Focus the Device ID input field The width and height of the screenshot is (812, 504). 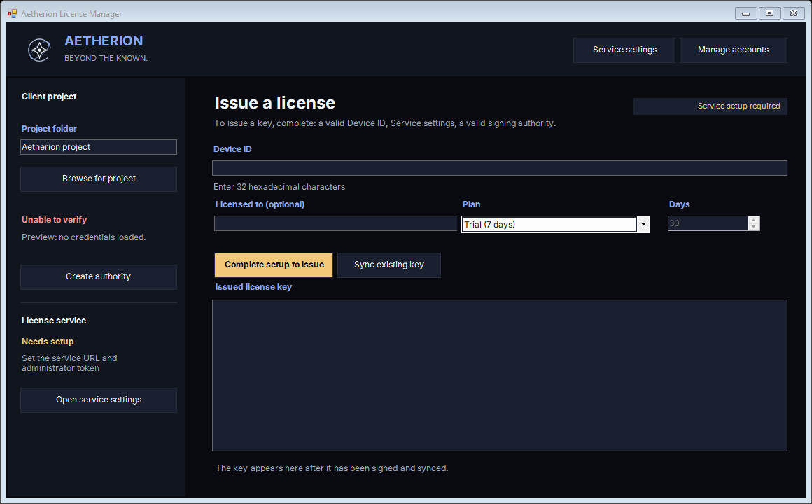tap(500, 168)
